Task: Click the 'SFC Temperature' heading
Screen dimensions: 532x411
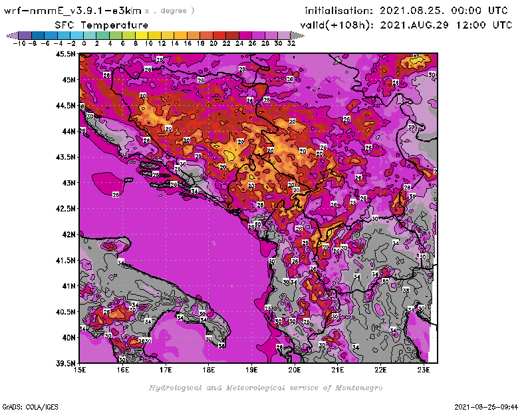Action: [x=102, y=25]
